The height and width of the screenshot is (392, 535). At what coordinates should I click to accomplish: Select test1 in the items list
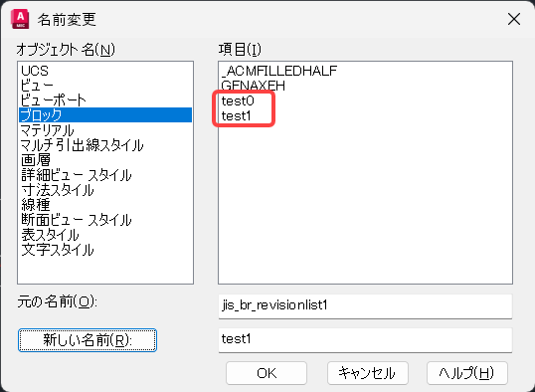pos(365,115)
